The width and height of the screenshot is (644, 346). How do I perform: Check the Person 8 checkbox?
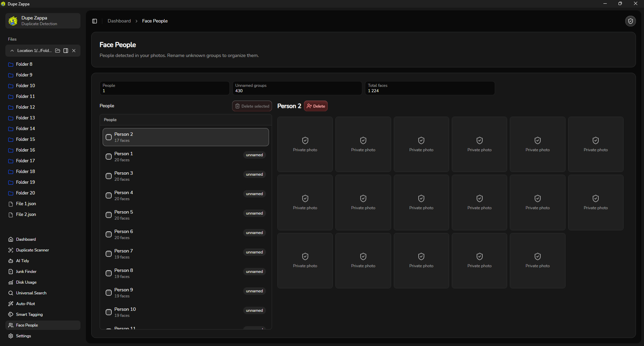(x=109, y=273)
